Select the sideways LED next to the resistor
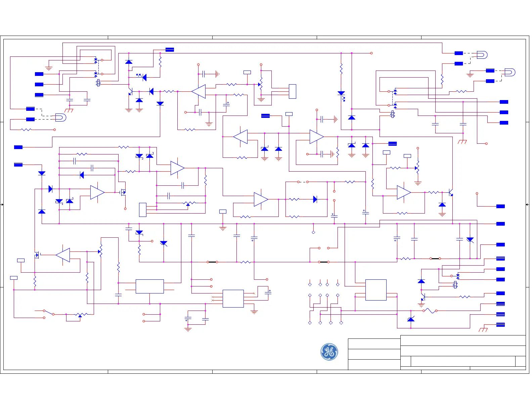This screenshot has height=411, width=532. [x=142, y=77]
